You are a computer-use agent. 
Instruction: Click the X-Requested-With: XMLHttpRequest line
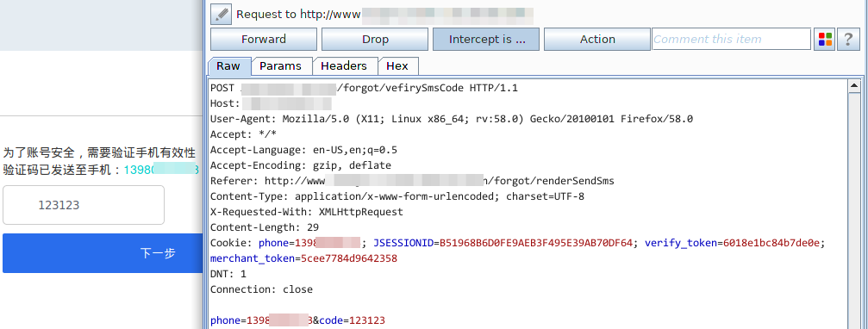[307, 212]
